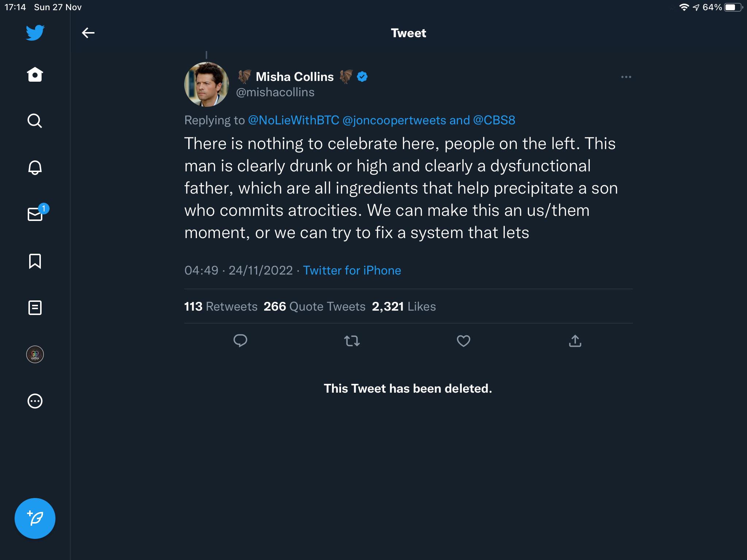This screenshot has height=560, width=747.
Task: Open the @NoLieWithBTC mention link
Action: (294, 120)
